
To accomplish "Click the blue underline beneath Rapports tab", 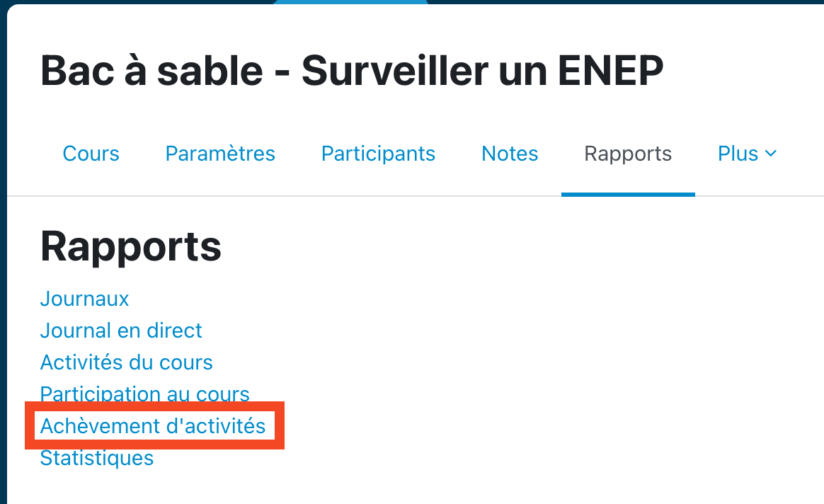I will (x=628, y=194).
